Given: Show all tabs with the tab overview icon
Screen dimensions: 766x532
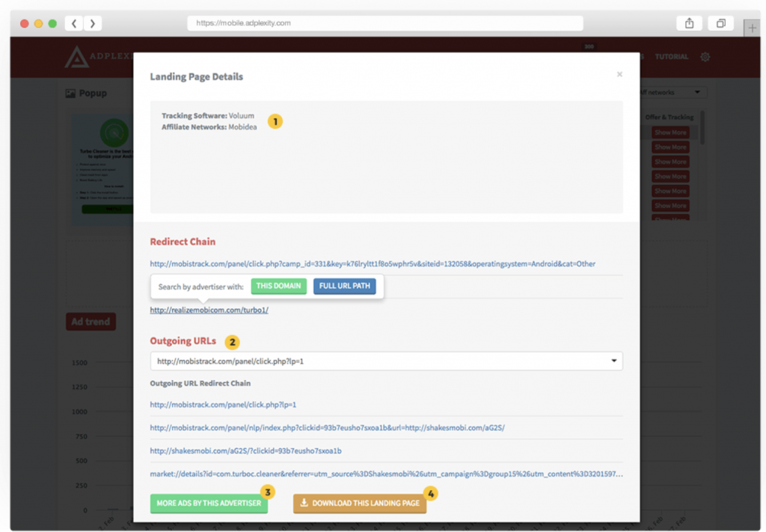Looking at the screenshot, I should pyautogui.click(x=720, y=23).
